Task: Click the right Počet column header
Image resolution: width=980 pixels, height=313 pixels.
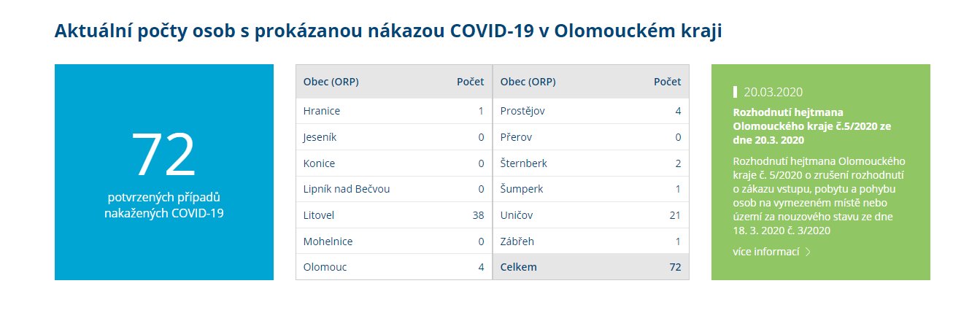Action: [x=668, y=82]
